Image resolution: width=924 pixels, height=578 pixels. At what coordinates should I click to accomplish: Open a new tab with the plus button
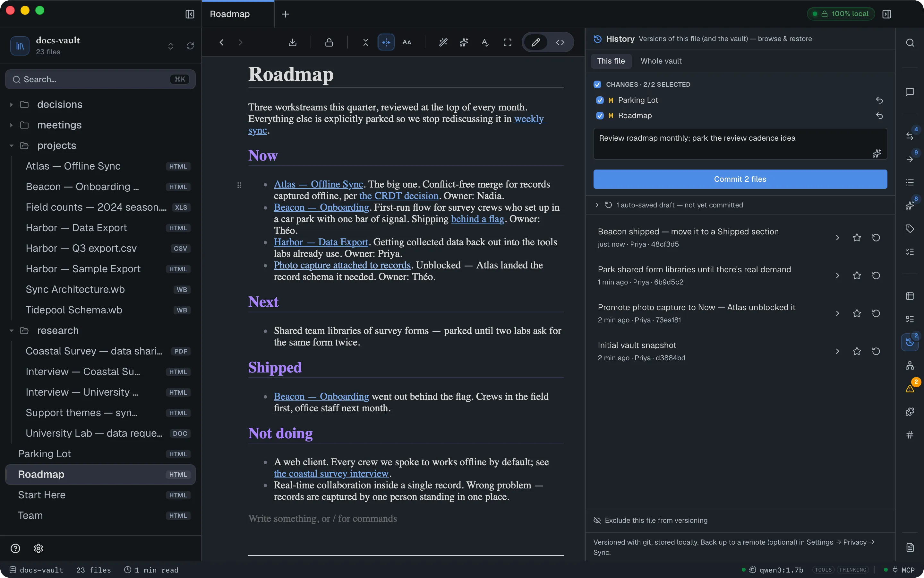point(285,14)
